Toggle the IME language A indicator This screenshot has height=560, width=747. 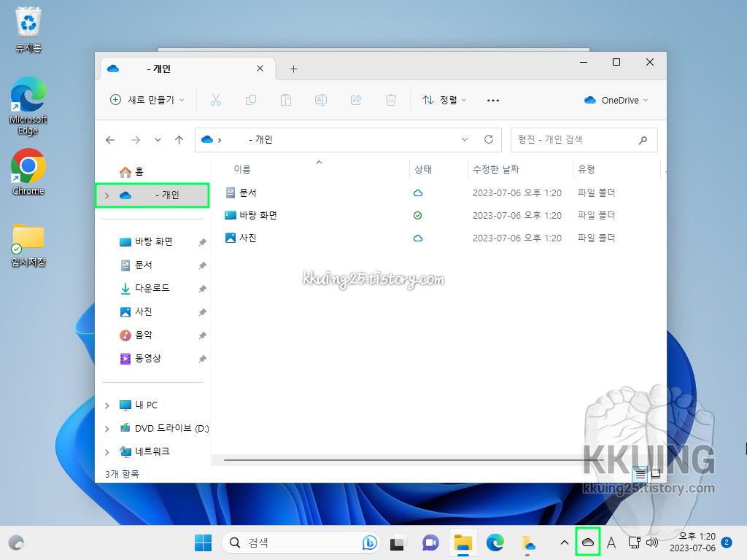coord(611,542)
